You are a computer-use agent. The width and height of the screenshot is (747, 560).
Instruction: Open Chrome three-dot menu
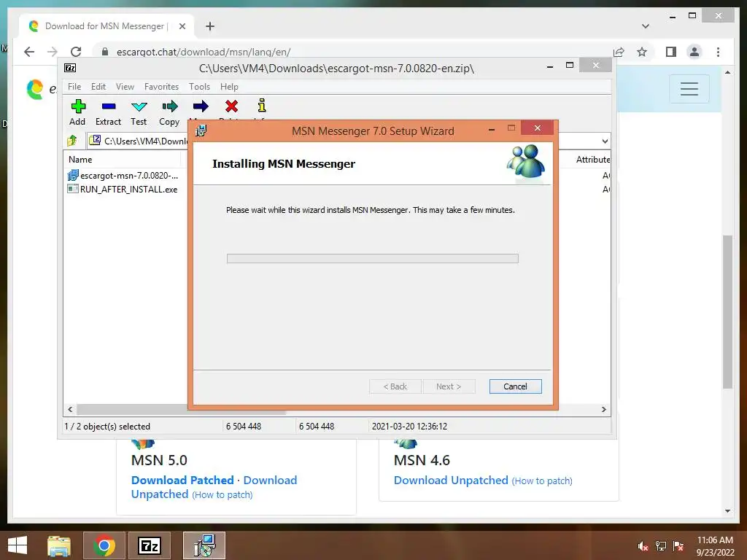tap(718, 52)
